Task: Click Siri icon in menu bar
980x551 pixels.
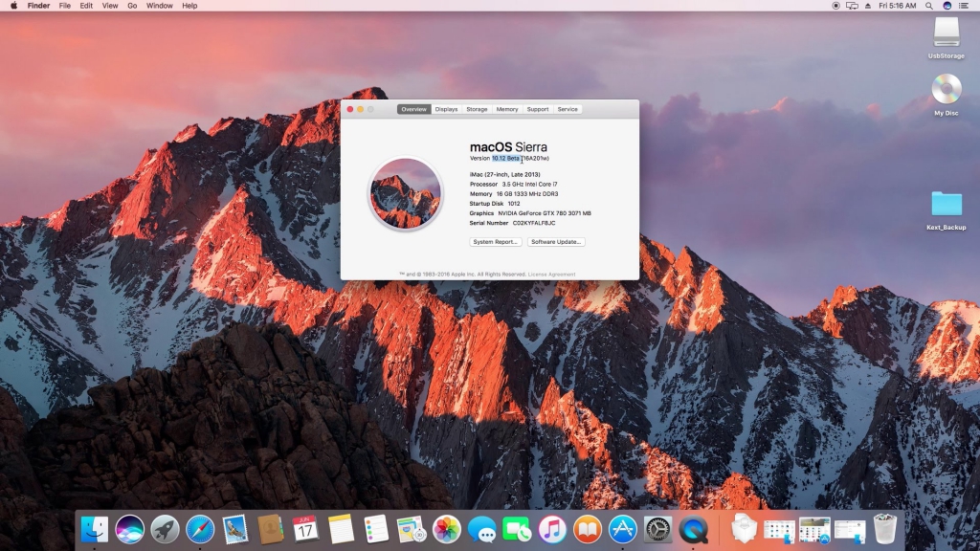Action: click(x=947, y=6)
